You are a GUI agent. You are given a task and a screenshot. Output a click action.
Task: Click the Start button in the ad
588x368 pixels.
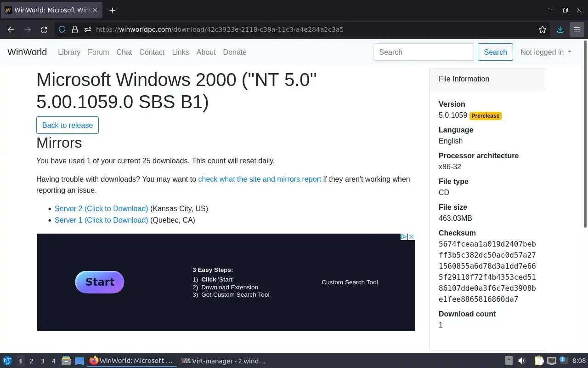tap(100, 282)
